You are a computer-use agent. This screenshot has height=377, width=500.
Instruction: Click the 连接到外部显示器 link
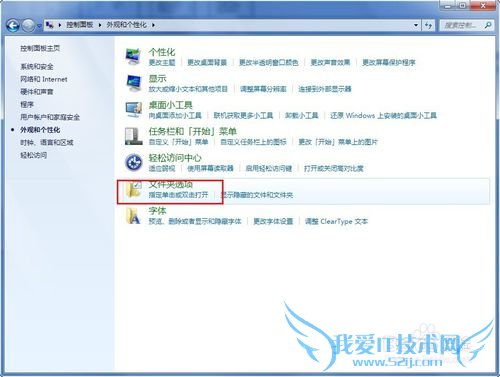325,89
